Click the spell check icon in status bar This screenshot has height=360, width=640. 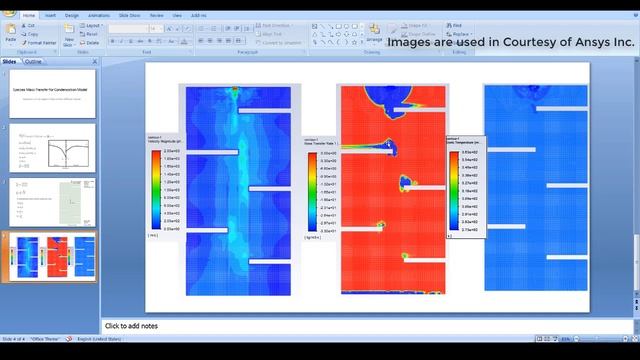click(69, 339)
